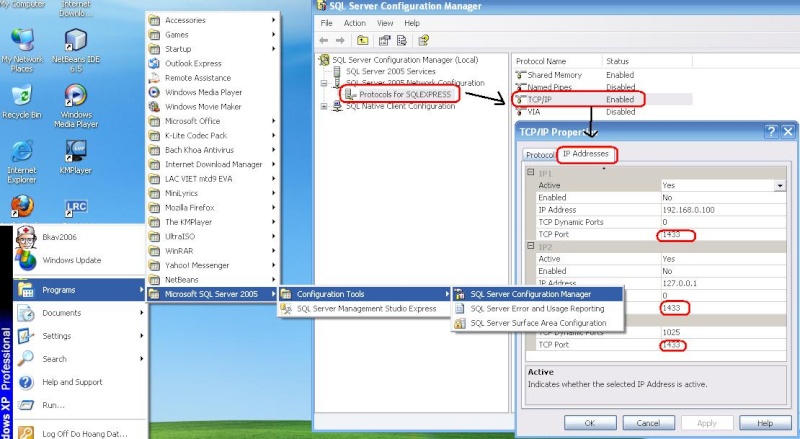Open SQL Server Management Studio Express entry

[x=364, y=309]
